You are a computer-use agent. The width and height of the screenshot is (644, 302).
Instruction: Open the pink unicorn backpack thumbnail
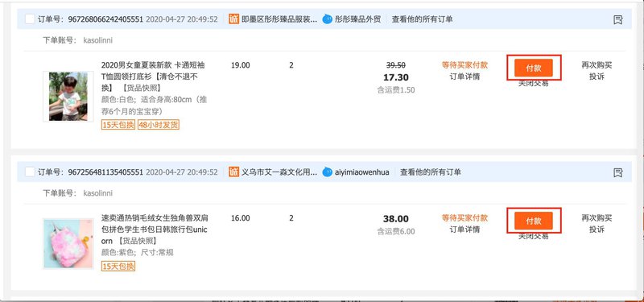tap(68, 243)
